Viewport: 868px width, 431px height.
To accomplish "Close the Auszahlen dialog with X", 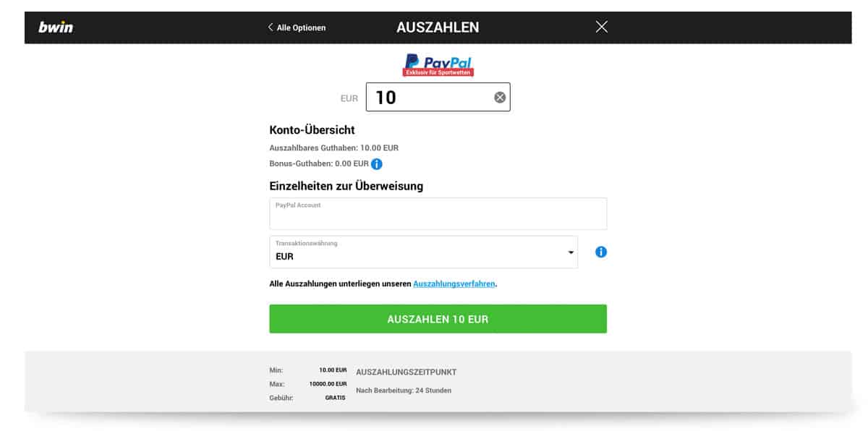I will click(601, 27).
